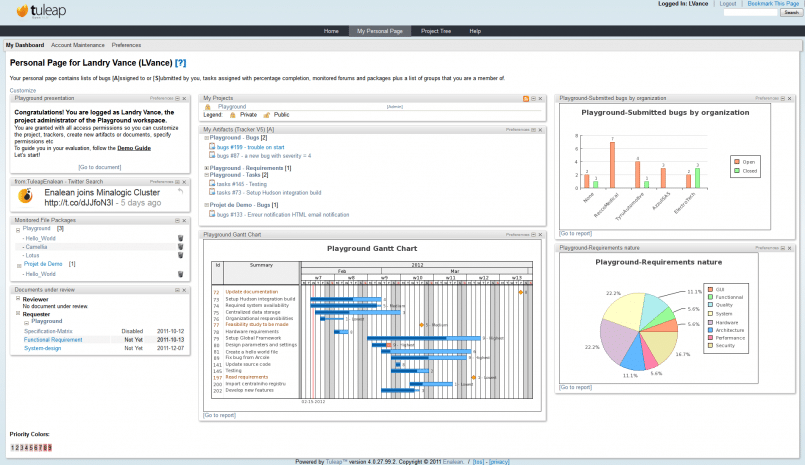Close the Playground Gantt Chart widget
Viewport: 805px width, 465px height.
[540, 235]
